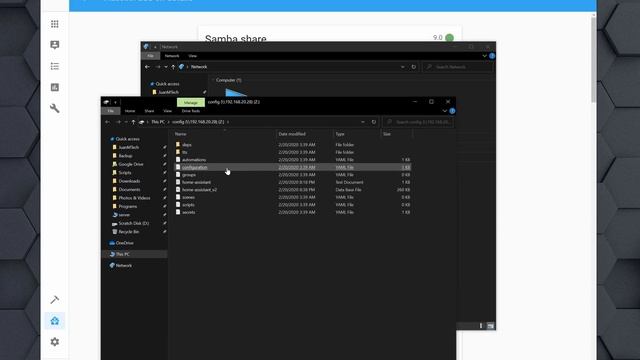Open the apps grid icon in left sidebar
Viewport: 640px width, 360px height.
click(x=55, y=24)
